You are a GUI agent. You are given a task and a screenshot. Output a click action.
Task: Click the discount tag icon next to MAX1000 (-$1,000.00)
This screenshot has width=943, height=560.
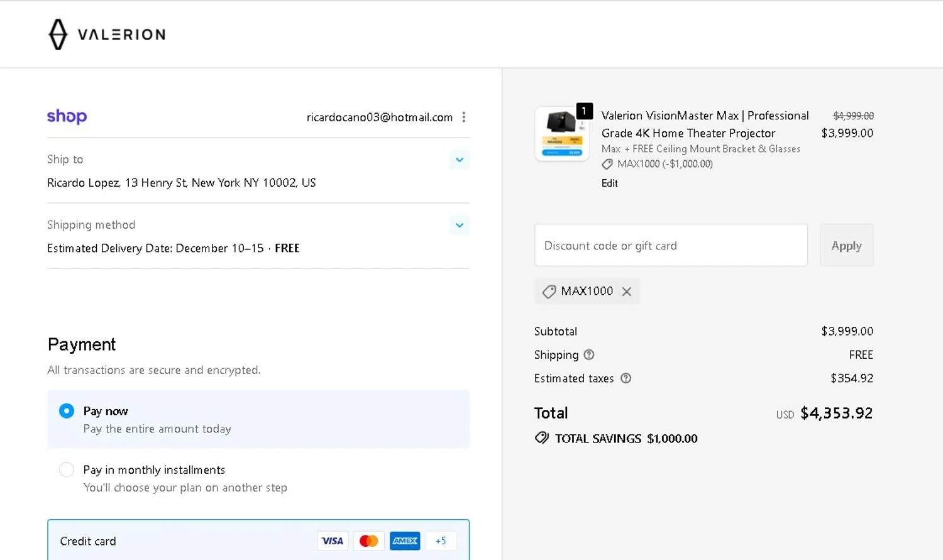point(607,164)
